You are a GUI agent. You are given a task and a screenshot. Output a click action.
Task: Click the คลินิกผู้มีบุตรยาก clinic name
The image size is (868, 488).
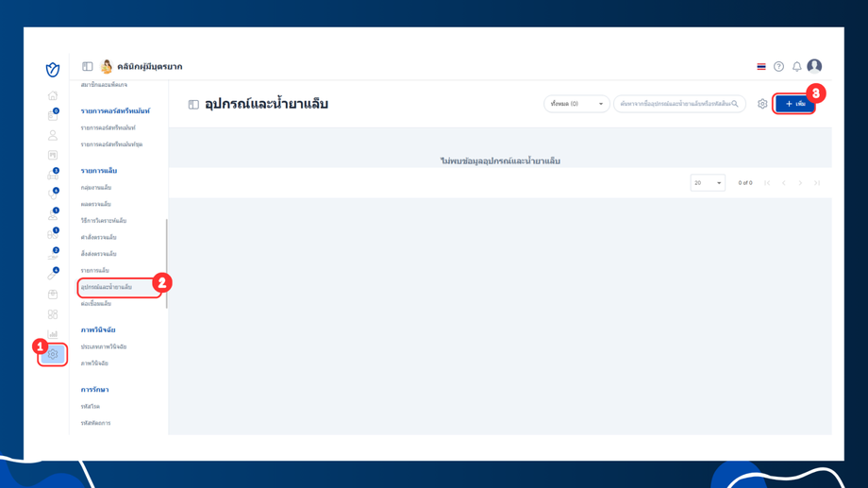point(149,66)
